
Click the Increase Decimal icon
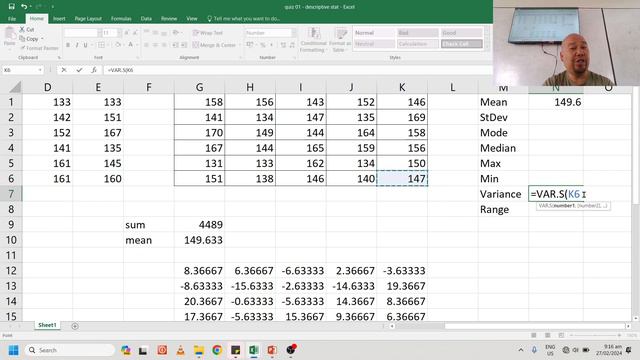(x=283, y=45)
